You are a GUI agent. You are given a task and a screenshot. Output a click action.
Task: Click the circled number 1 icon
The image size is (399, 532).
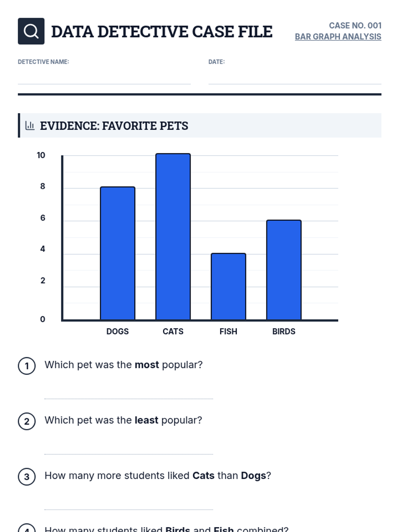click(x=27, y=366)
